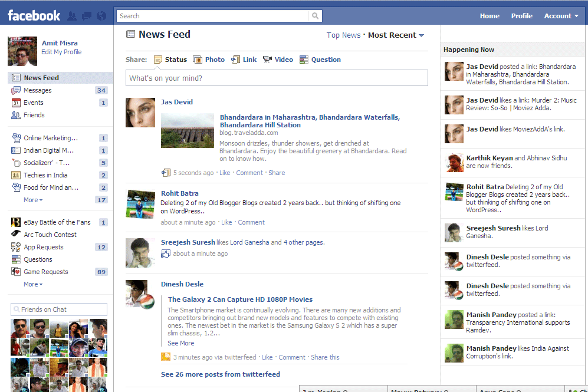Click Online Marketing group icon
Image resolution: width=588 pixels, height=392 pixels.
click(16, 138)
